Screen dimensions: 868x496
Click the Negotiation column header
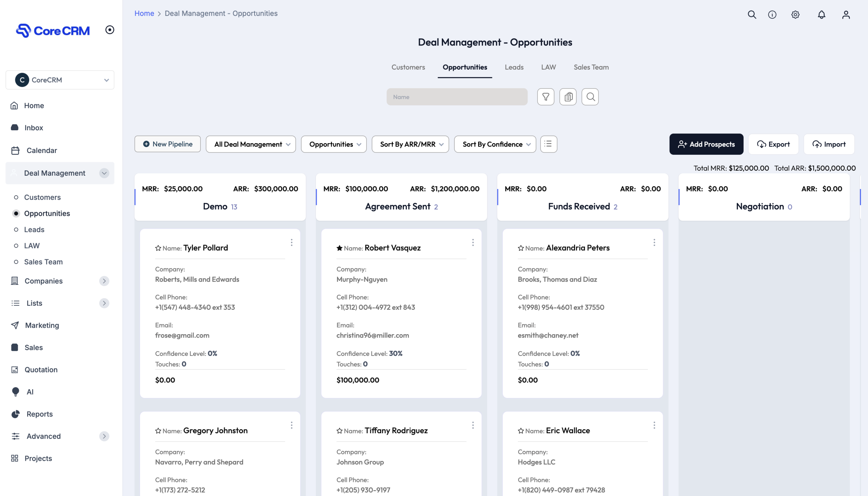click(x=764, y=197)
